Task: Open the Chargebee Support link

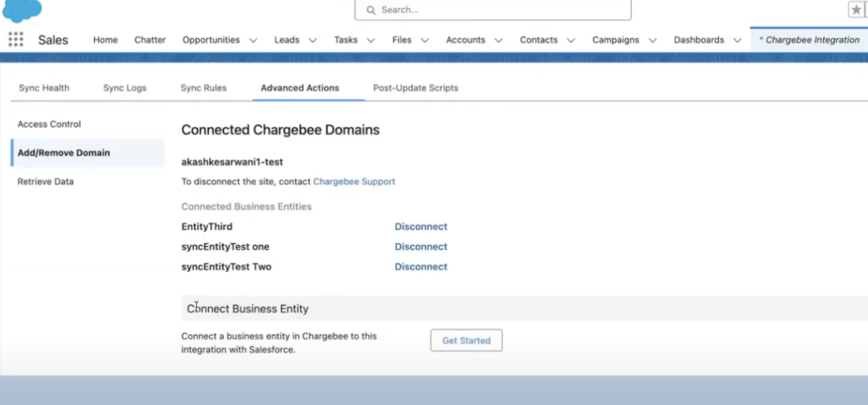Action: pos(354,181)
